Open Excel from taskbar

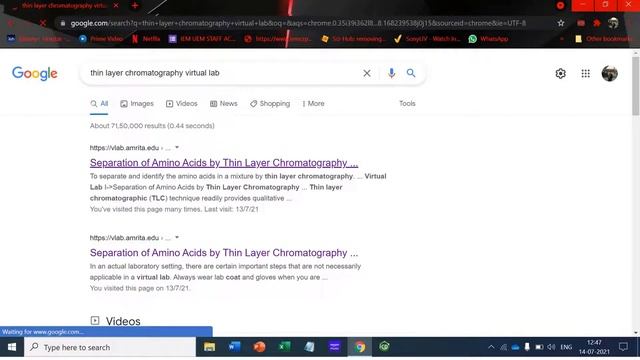pos(284,347)
